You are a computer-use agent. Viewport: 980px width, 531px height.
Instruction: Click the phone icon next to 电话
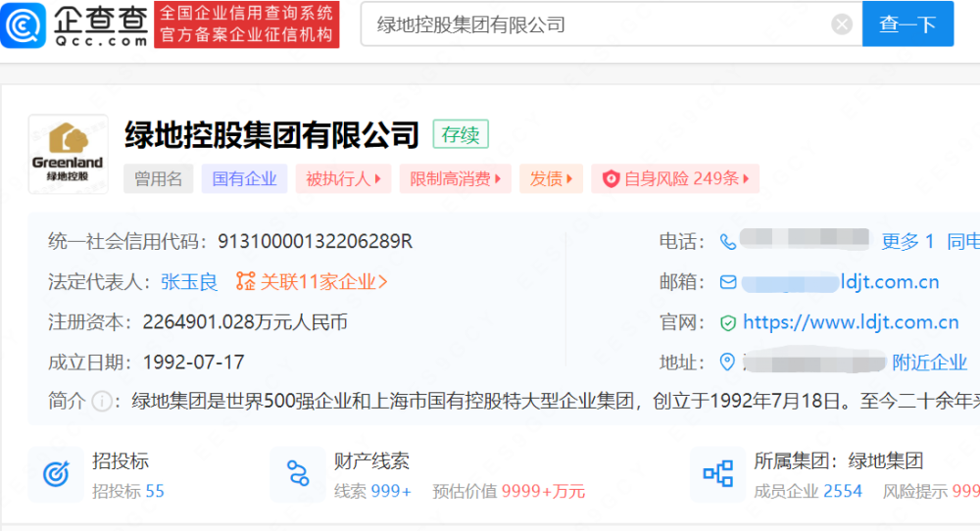click(x=727, y=242)
